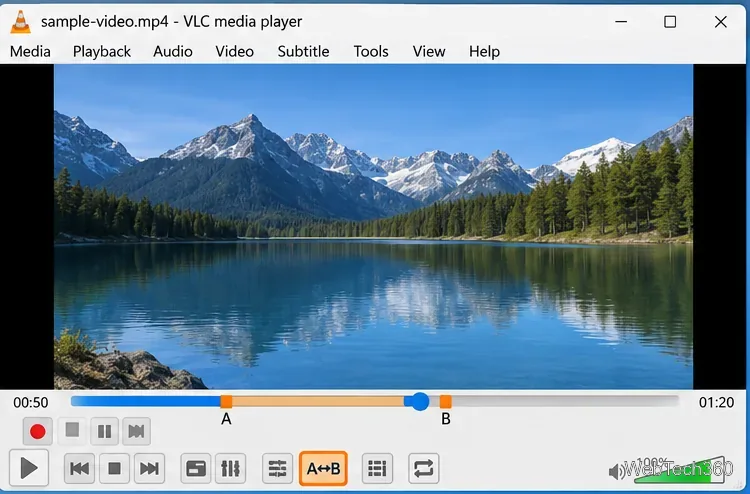Open the Media menu
Image resolution: width=750 pixels, height=494 pixels.
(30, 51)
